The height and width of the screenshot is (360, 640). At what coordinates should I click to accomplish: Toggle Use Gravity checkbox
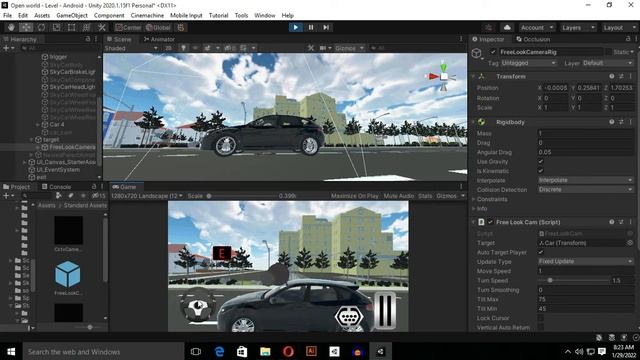540,162
